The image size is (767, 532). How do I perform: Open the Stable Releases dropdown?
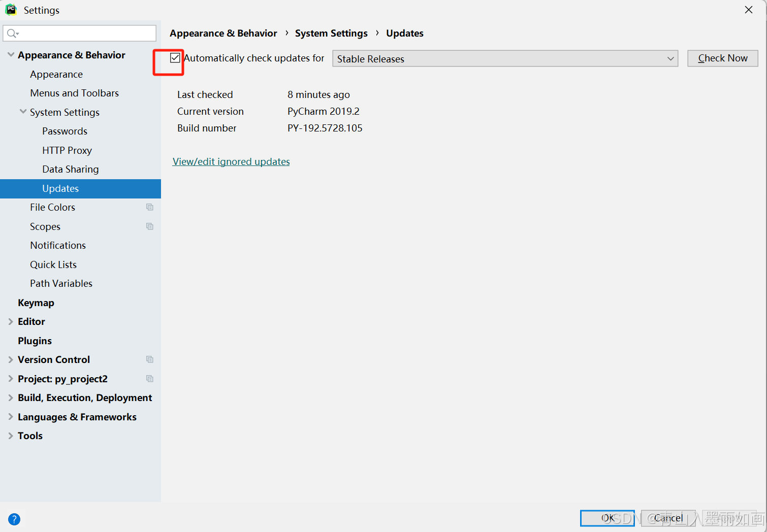[505, 58]
